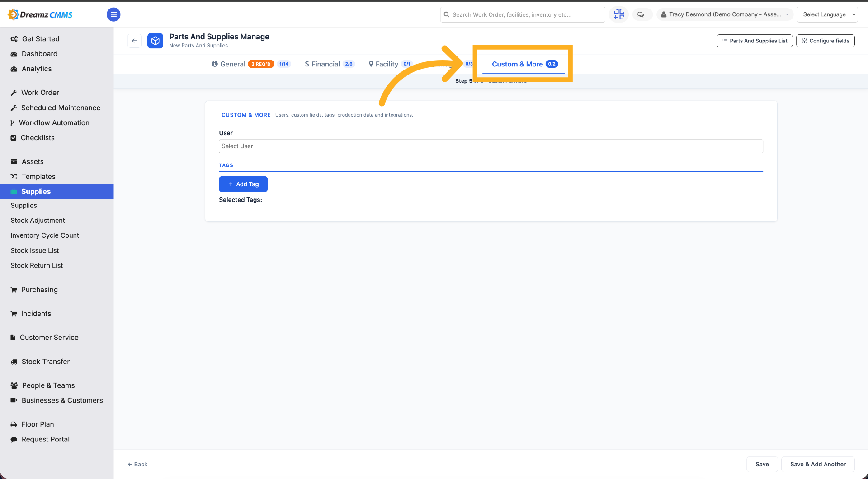Click the People & Teams users icon

point(14,385)
